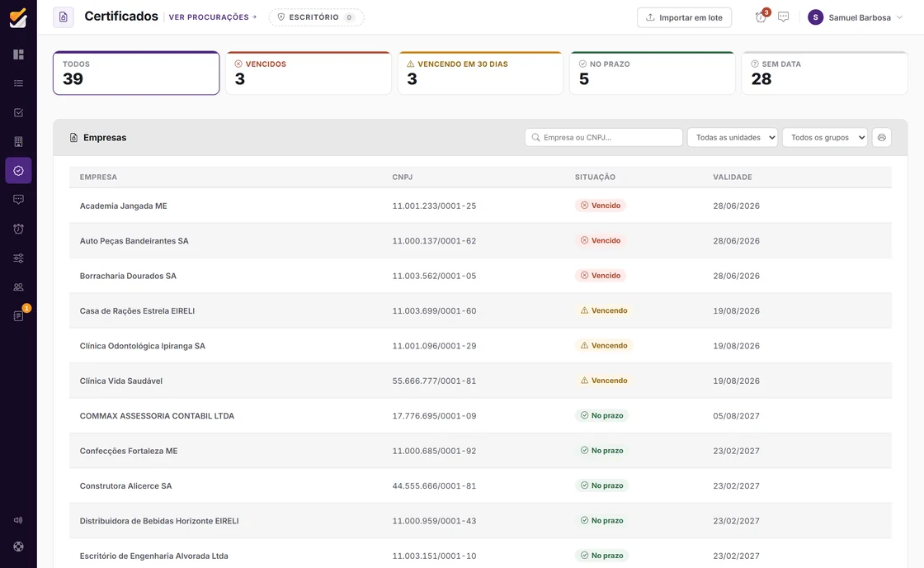Click the Importar em lote button

coord(684,17)
